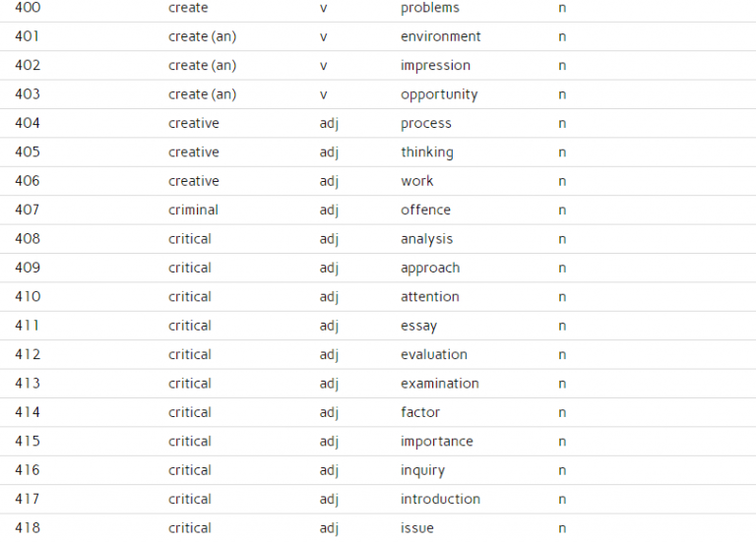756x542 pixels.
Task: Click the word 'thinking'
Action: (x=426, y=152)
